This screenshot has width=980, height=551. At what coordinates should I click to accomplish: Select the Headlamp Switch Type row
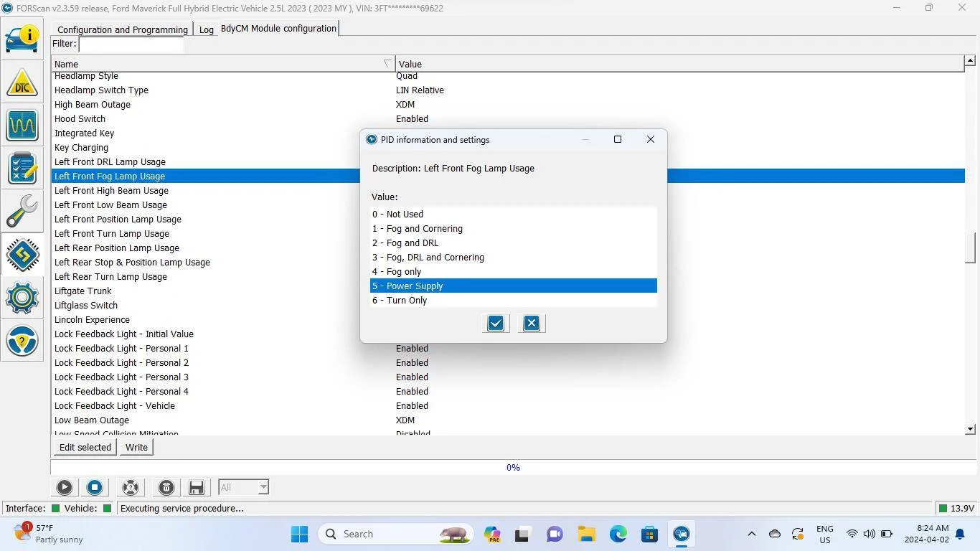(x=508, y=90)
